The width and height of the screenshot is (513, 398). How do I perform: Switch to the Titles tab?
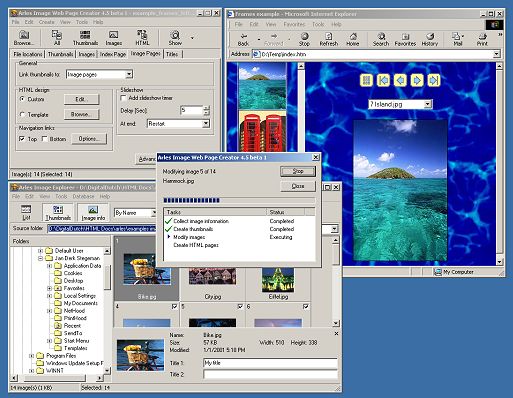tap(172, 54)
